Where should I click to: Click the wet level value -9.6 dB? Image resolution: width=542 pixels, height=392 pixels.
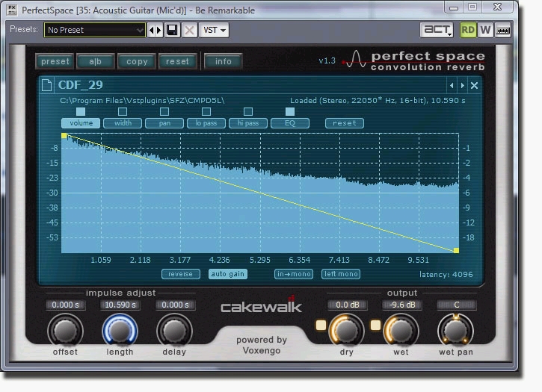pos(401,305)
